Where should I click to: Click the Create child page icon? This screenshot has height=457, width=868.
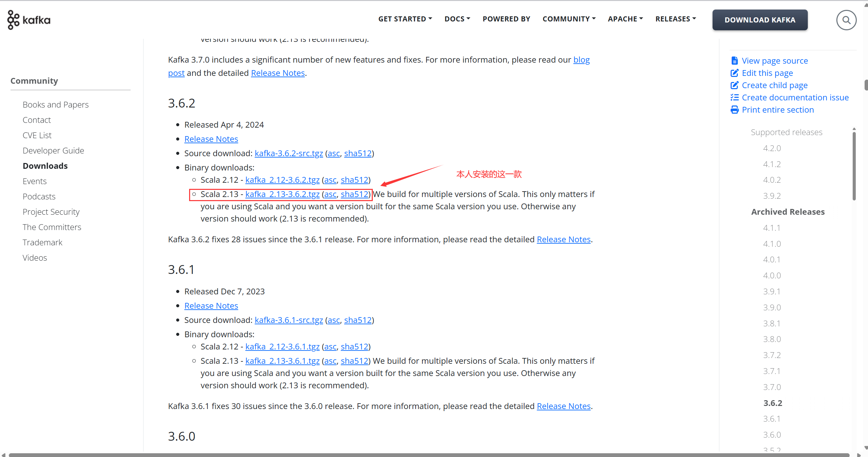tap(734, 85)
